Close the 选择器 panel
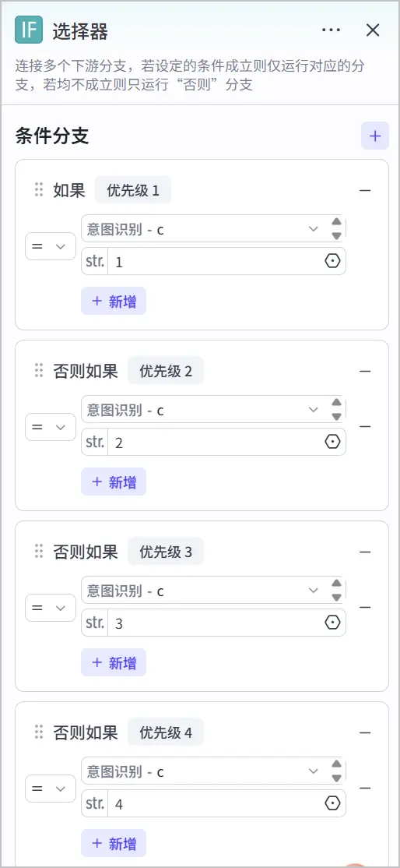This screenshot has height=868, width=400. click(x=373, y=30)
